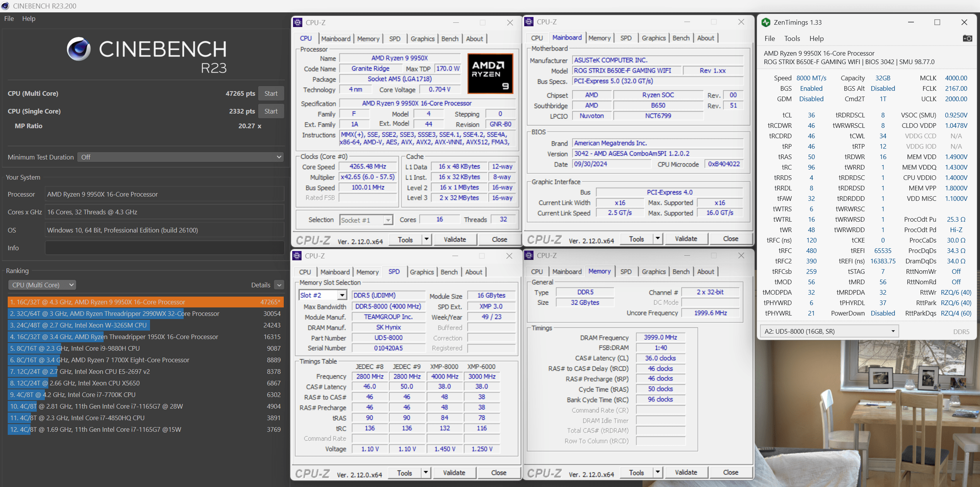The width and height of the screenshot is (980, 487).
Task: Click the ZenTimings screenshot camera icon
Action: pyautogui.click(x=967, y=38)
